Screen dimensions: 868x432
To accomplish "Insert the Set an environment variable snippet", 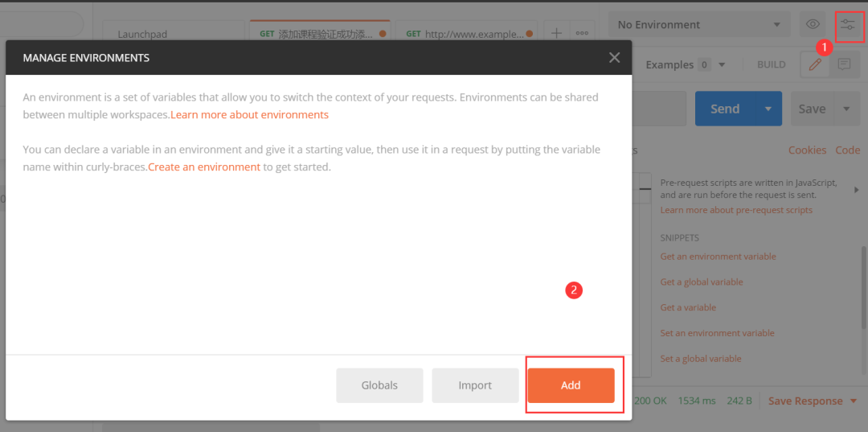I will [x=718, y=333].
